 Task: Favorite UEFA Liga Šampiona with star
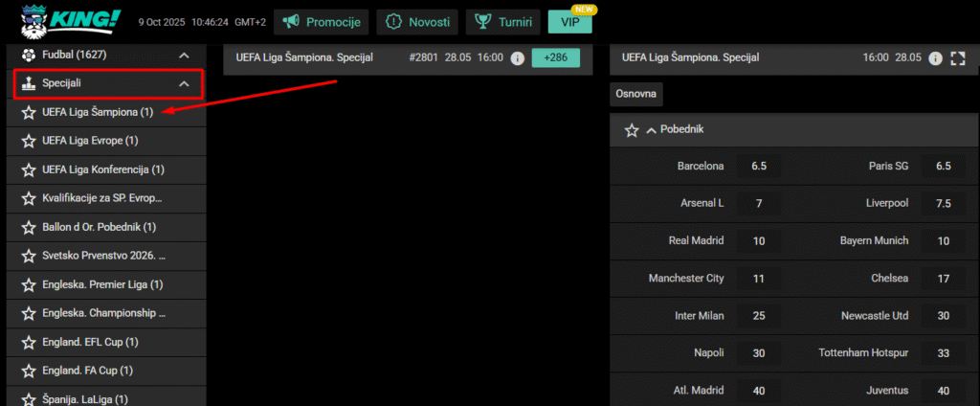point(28,113)
